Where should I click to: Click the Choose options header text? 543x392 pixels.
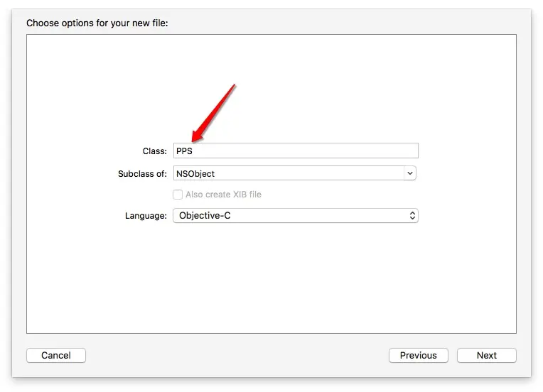(97, 23)
